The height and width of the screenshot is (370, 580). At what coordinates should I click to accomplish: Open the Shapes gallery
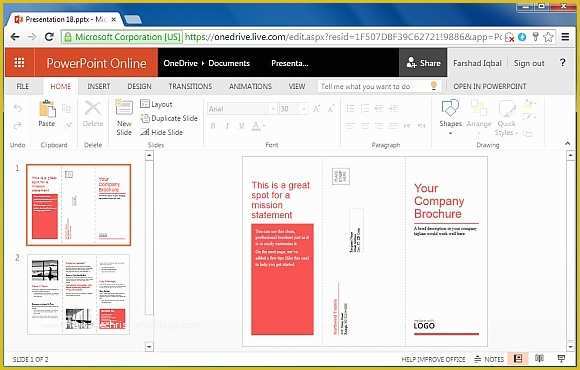click(451, 116)
